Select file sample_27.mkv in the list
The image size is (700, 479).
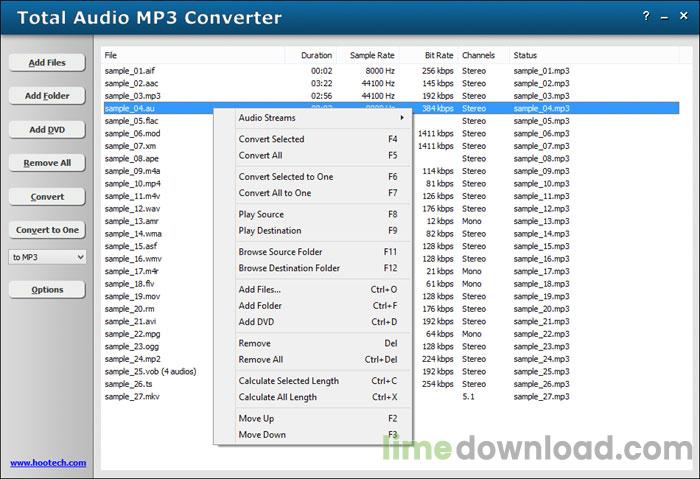click(x=132, y=396)
